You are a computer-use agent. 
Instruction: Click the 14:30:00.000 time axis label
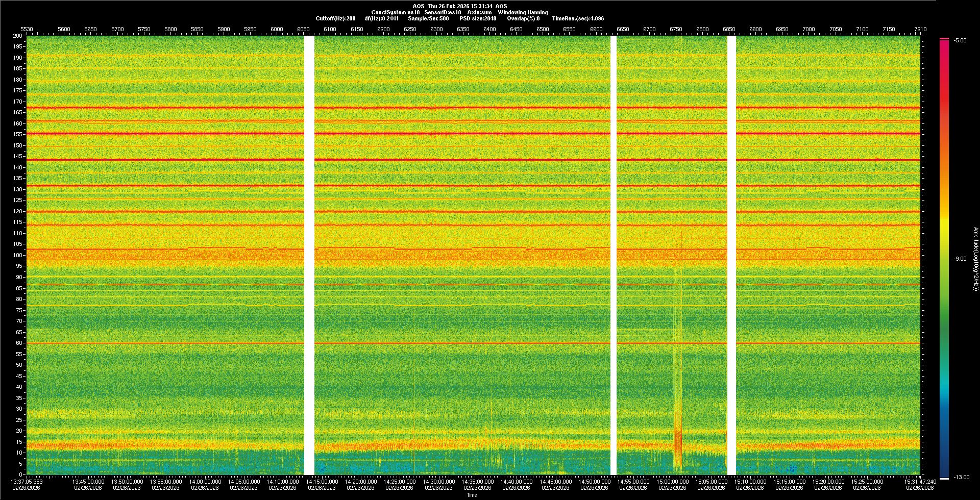pyautogui.click(x=438, y=481)
